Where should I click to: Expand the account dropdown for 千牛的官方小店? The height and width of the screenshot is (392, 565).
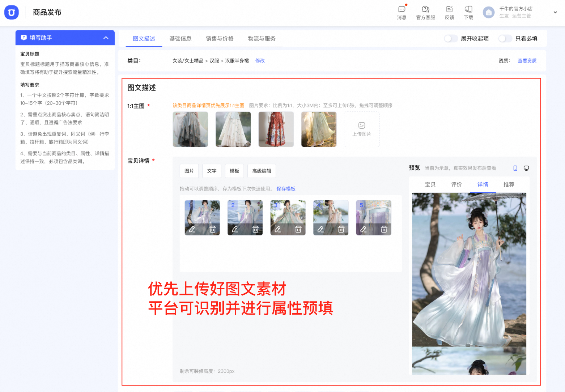(555, 12)
